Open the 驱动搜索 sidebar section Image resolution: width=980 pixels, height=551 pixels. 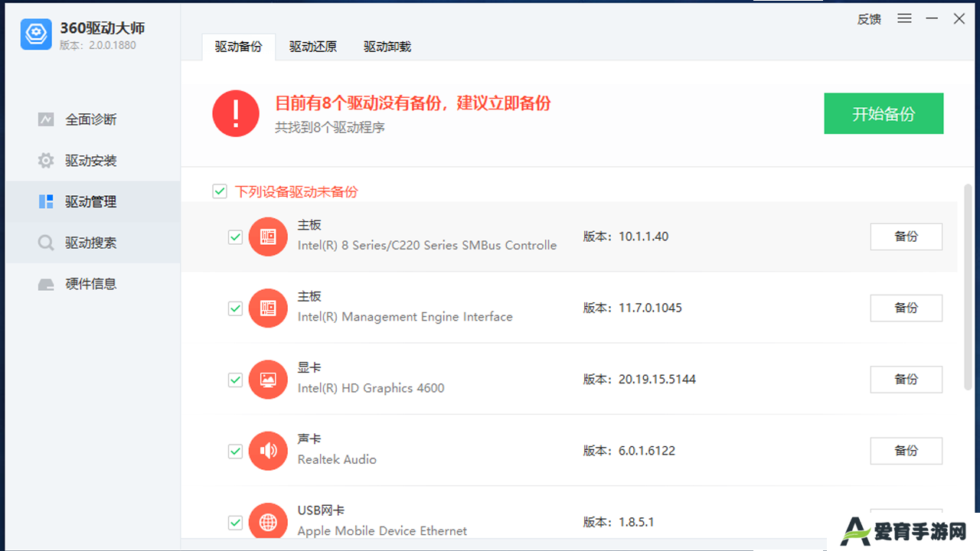[x=93, y=243]
